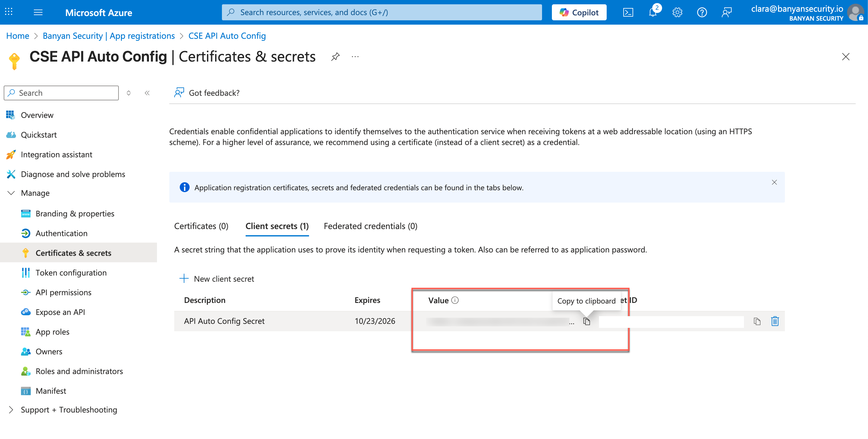
Task: Open the Copilot button
Action: [x=579, y=12]
